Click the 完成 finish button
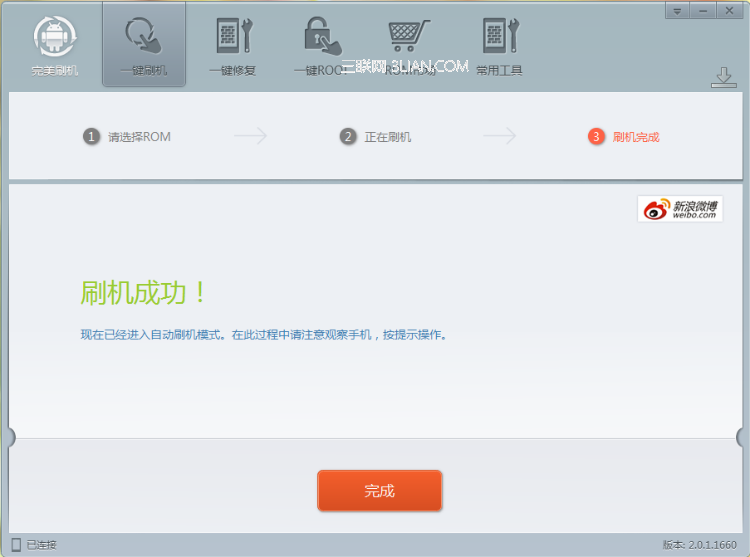The width and height of the screenshot is (750, 557). click(x=379, y=491)
